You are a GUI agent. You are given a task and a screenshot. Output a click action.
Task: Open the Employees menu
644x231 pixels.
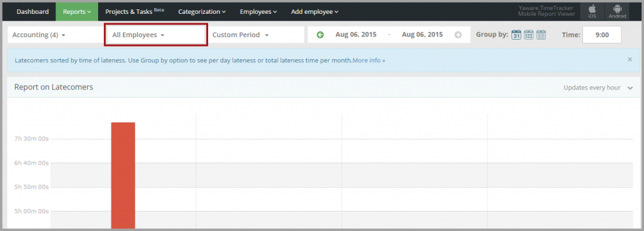tap(258, 11)
